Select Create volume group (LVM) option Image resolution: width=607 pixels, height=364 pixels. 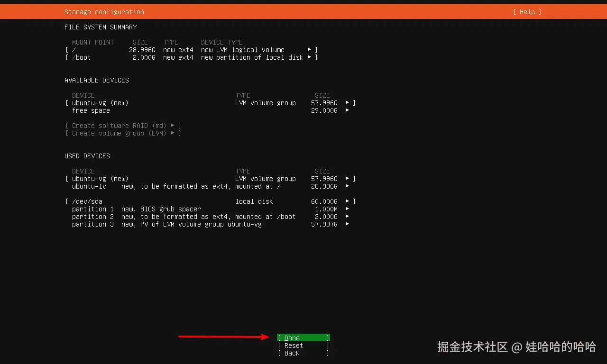[x=123, y=133]
